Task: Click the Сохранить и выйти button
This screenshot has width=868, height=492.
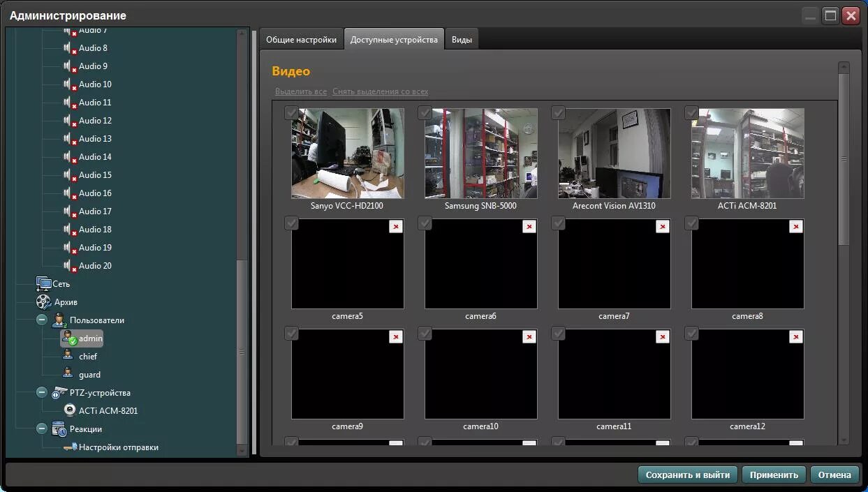Action: [688, 475]
